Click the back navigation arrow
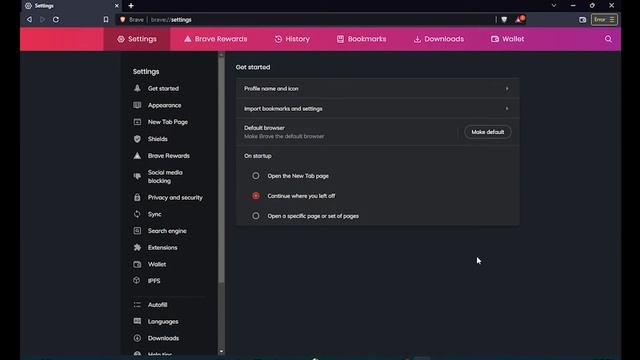 (29, 20)
